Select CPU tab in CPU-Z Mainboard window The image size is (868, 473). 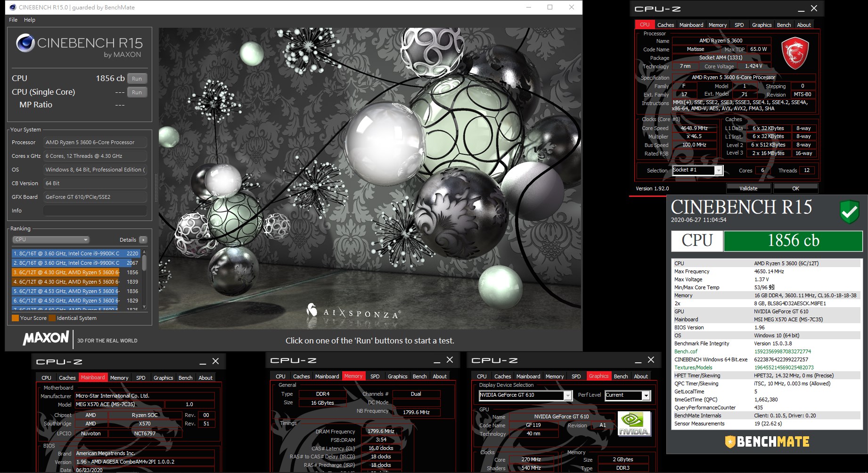click(46, 378)
